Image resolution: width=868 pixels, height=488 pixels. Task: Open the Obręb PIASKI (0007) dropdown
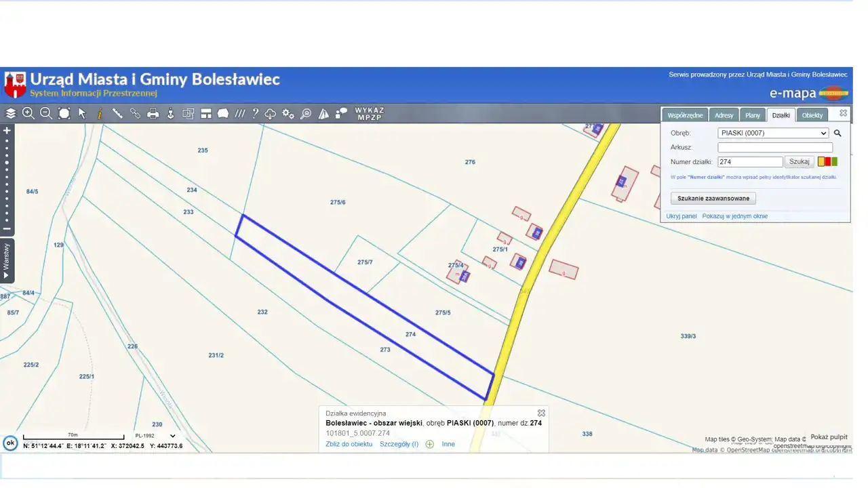pyautogui.click(x=773, y=133)
